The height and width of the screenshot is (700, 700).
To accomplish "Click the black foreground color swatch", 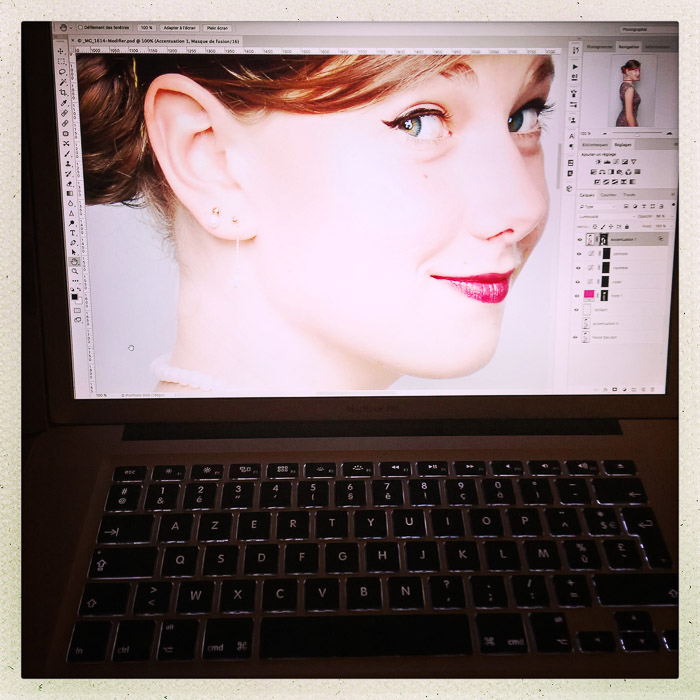I will click(x=75, y=296).
